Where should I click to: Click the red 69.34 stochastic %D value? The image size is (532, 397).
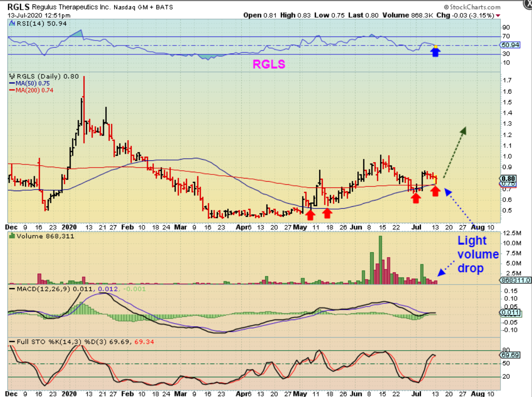144,342
